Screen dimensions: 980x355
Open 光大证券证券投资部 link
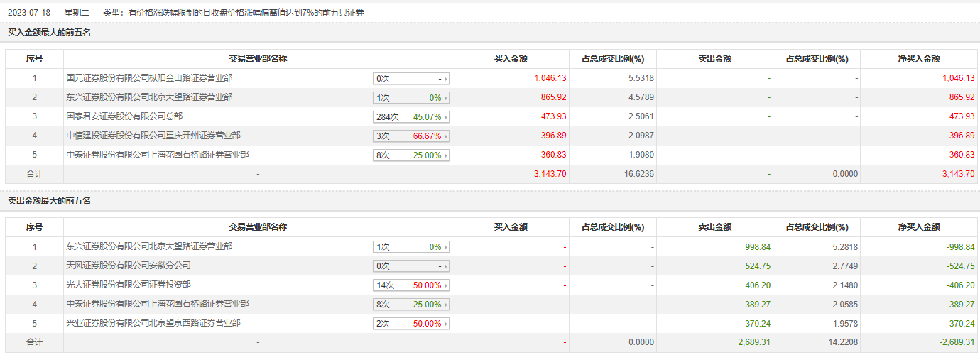129,285
